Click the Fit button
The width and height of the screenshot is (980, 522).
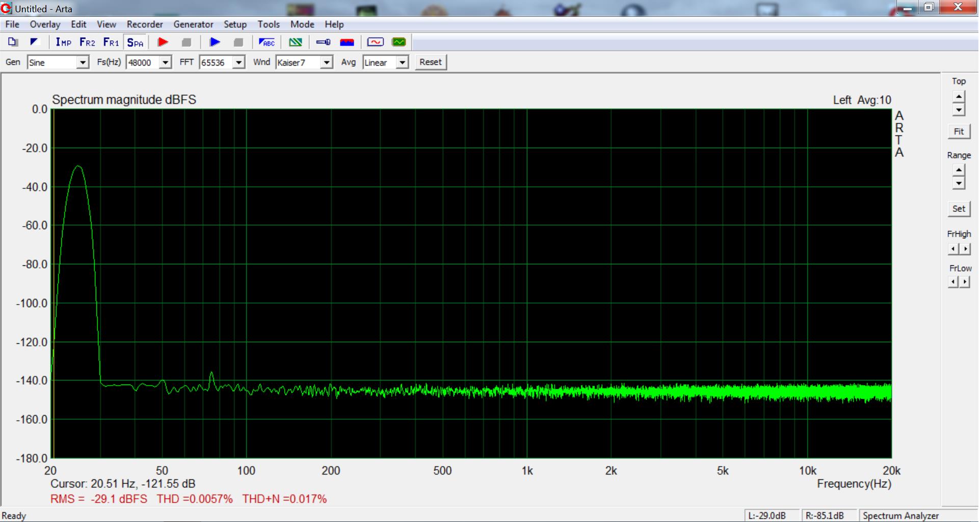pyautogui.click(x=959, y=131)
